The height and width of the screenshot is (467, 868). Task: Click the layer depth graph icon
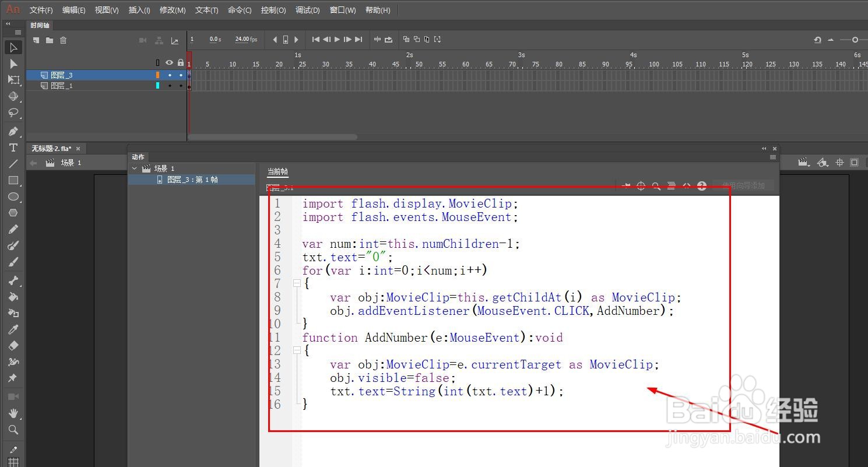click(x=175, y=40)
